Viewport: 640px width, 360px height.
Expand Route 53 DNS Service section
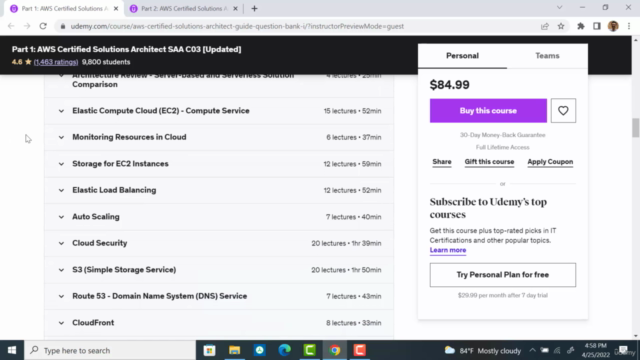click(61, 296)
